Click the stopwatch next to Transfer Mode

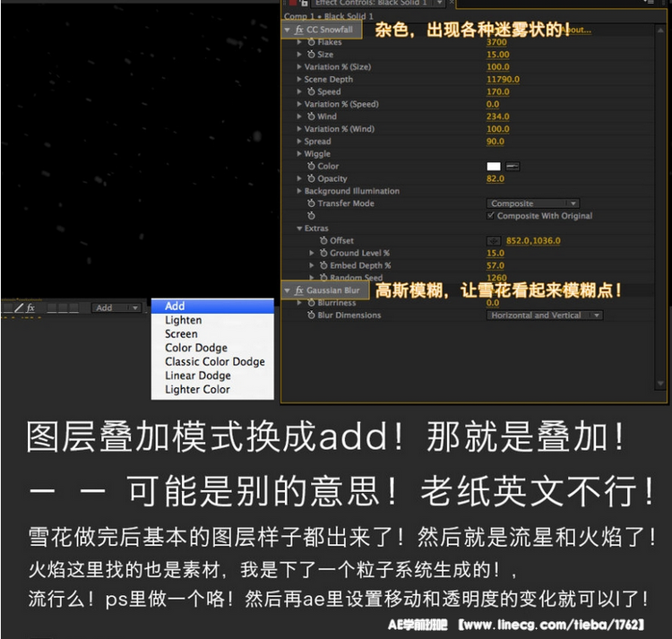[311, 203]
